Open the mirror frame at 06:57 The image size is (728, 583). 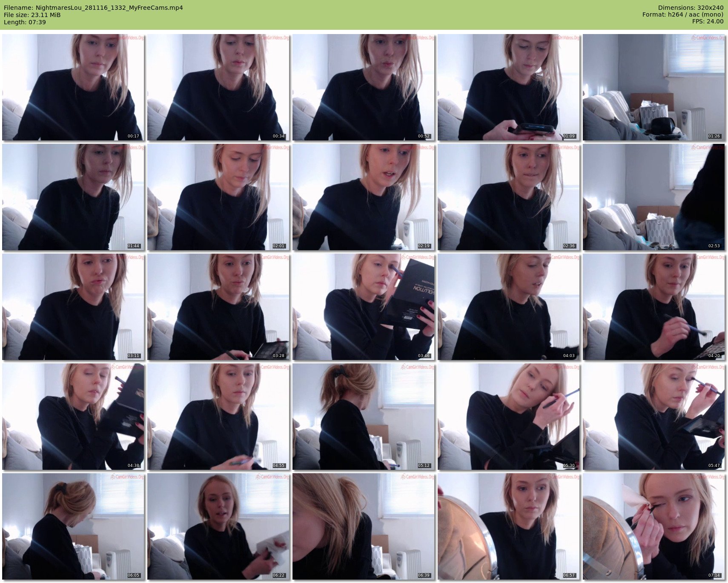(x=508, y=526)
